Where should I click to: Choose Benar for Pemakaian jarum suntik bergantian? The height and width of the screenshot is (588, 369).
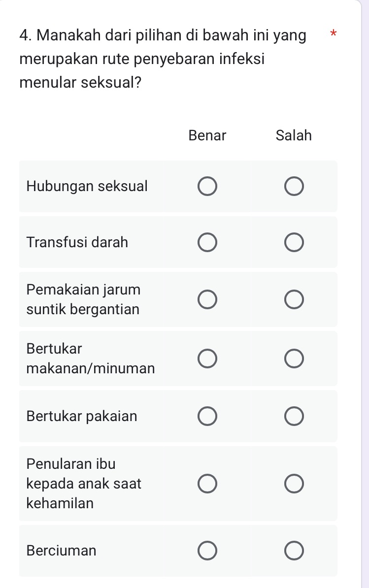pos(207,299)
